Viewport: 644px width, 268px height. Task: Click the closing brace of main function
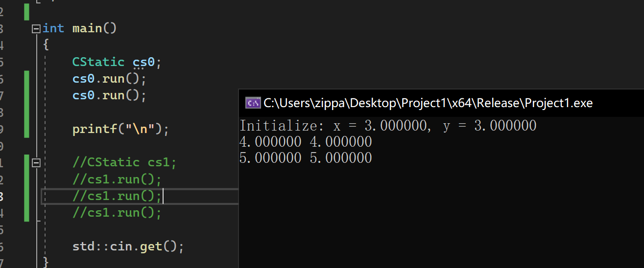coord(46,262)
